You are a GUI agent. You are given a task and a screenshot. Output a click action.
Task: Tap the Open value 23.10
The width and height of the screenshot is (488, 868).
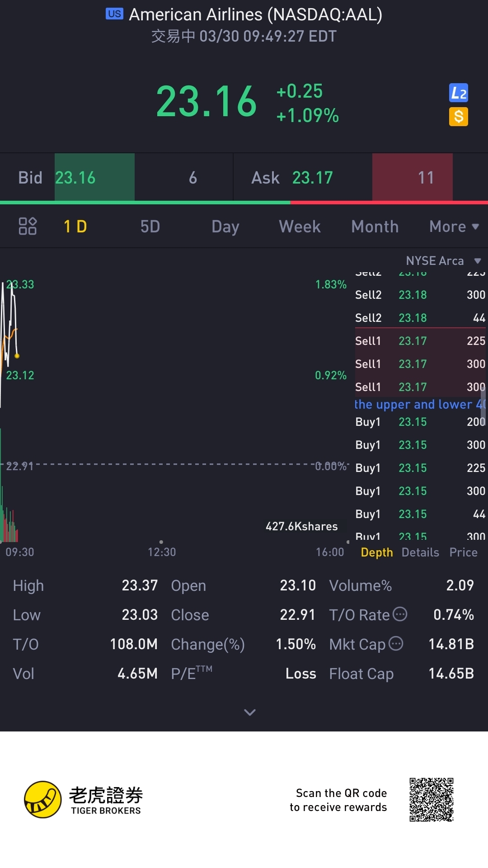[x=298, y=585]
